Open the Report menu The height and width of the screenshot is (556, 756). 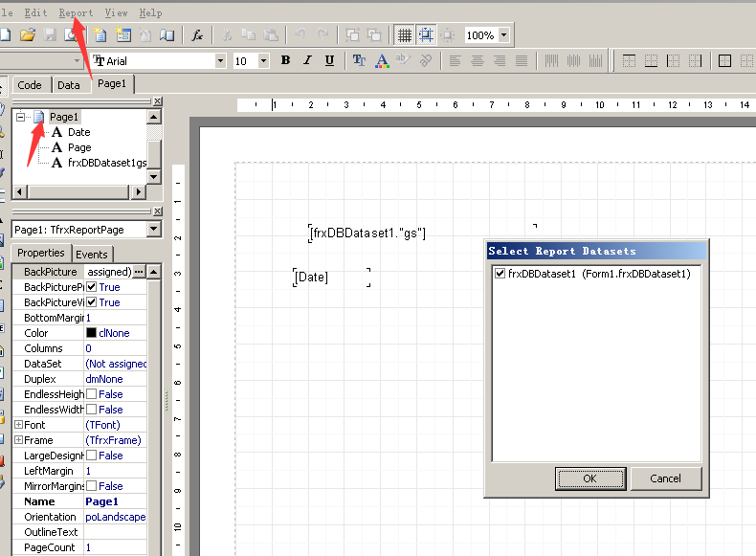pyautogui.click(x=76, y=12)
